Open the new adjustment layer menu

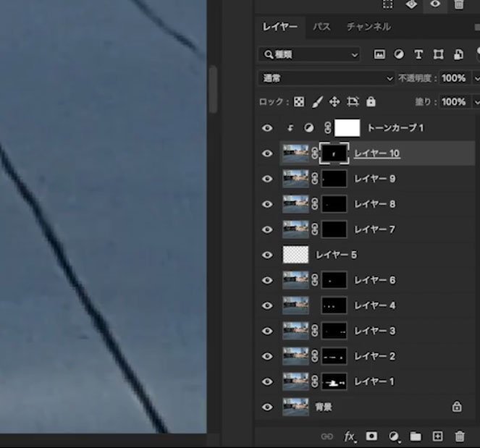point(394,436)
